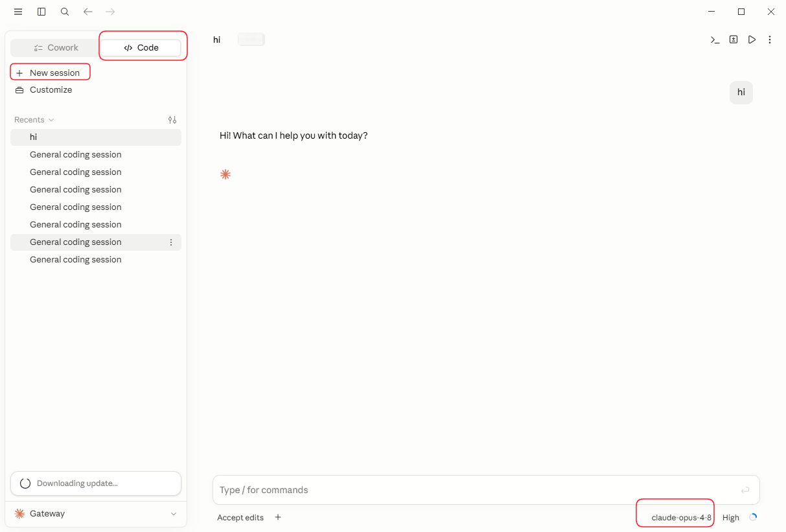Image resolution: width=786 pixels, height=532 pixels.
Task: Click the context usage ring beside High
Action: [753, 517]
